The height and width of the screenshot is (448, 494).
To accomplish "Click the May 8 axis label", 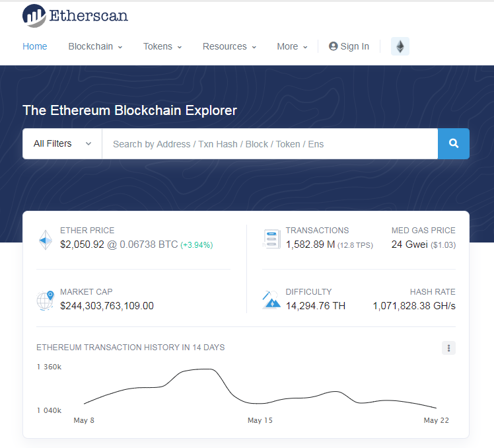I will [84, 420].
